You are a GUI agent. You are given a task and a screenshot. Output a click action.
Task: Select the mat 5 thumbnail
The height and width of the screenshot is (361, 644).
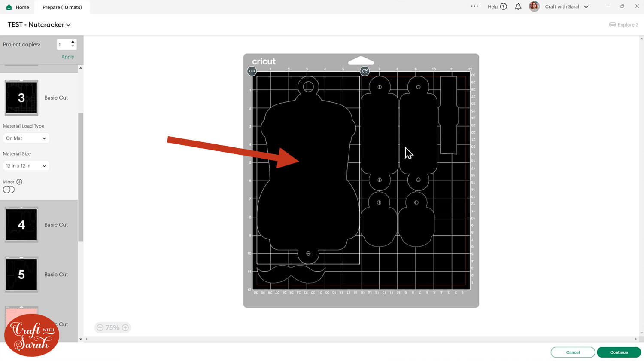pos(21,275)
